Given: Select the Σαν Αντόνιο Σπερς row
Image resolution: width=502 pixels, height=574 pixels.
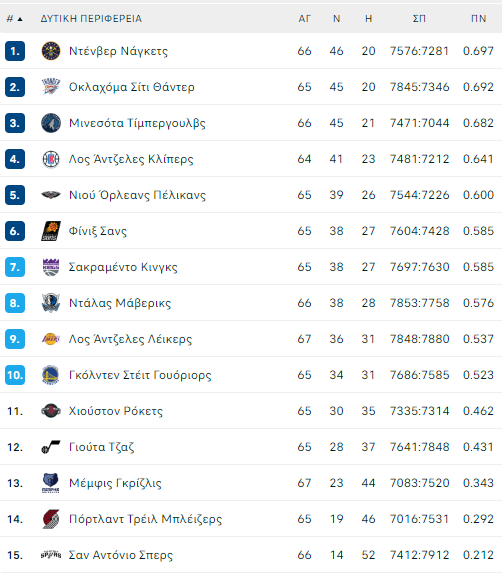Looking at the screenshot, I should [x=251, y=555].
